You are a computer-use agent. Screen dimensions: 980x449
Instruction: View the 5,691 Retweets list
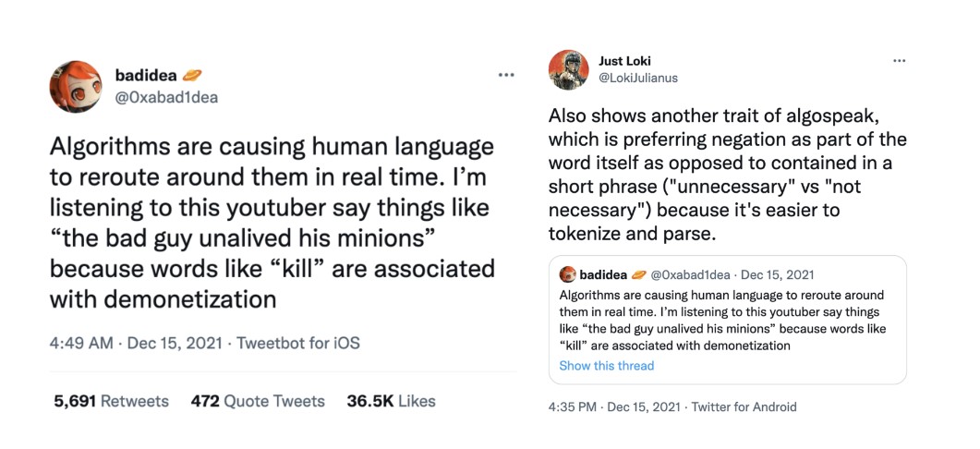[x=111, y=401]
